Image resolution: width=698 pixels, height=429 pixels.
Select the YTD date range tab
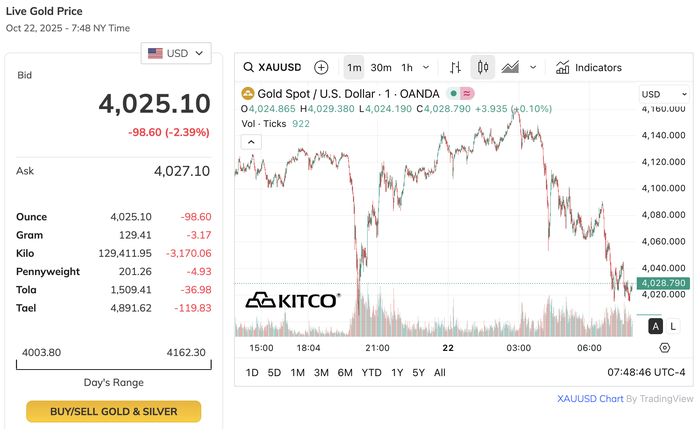(x=371, y=373)
